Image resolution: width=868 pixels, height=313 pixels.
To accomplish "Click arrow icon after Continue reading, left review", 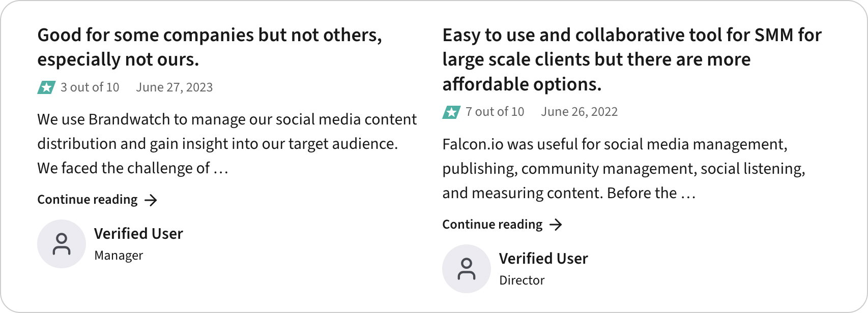I will coord(151,200).
